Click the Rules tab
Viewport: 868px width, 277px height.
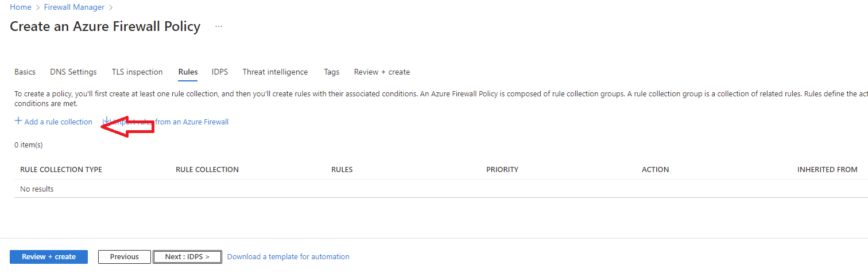pyautogui.click(x=188, y=72)
